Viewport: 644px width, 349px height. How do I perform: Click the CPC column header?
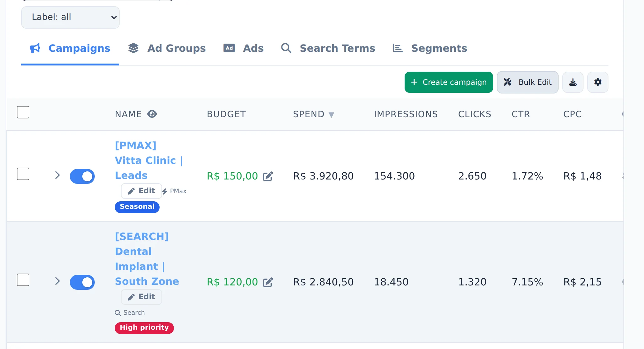[x=572, y=114]
